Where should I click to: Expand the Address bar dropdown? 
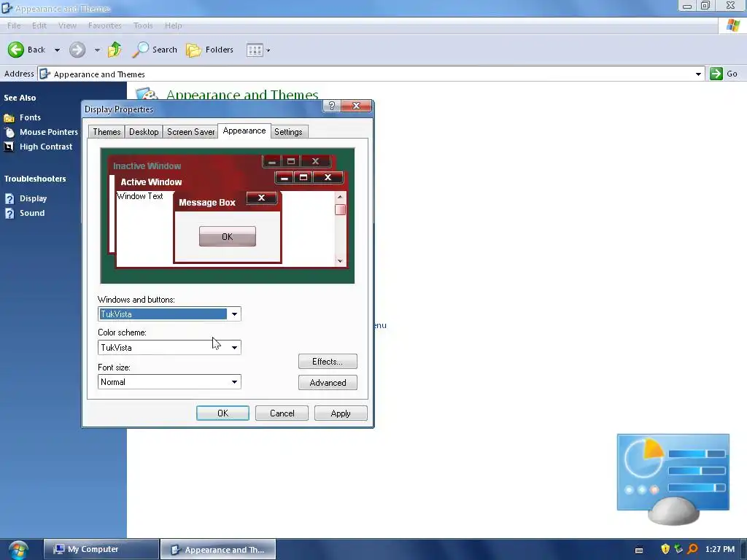pos(698,74)
